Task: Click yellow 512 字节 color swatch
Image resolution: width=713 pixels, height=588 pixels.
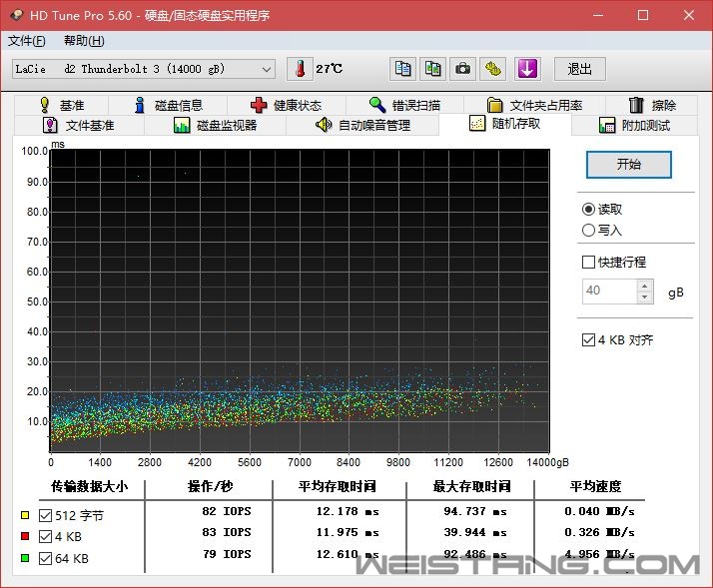Action: click(x=25, y=515)
